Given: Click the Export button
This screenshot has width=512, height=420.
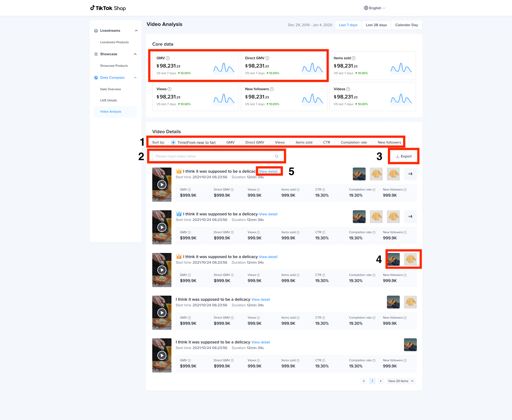Looking at the screenshot, I should point(403,156).
